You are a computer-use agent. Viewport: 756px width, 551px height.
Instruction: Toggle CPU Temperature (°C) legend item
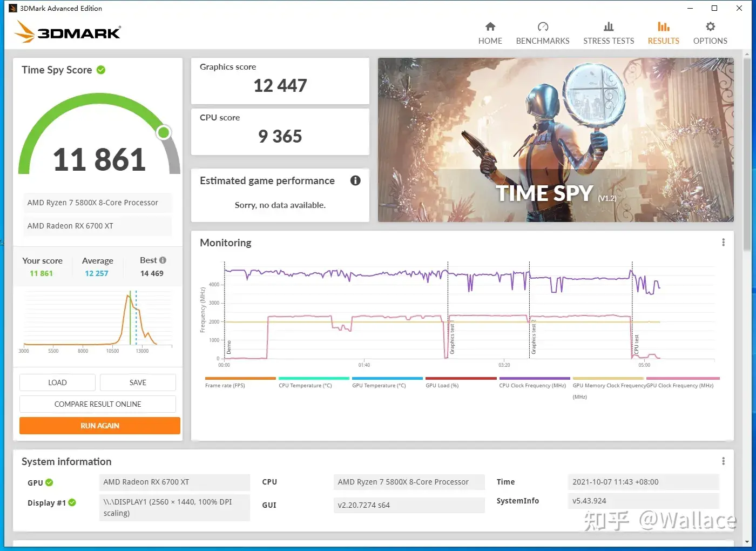313,382
